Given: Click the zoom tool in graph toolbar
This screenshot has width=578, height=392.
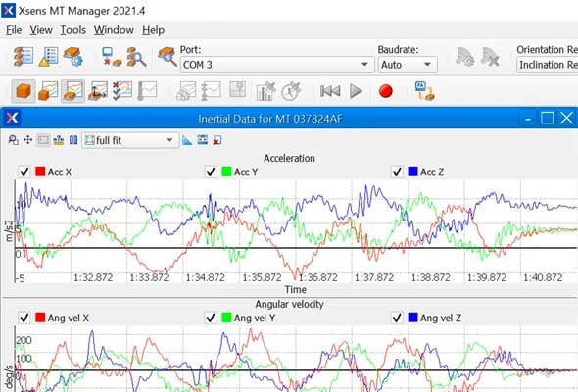Looking at the screenshot, I should coord(14,140).
